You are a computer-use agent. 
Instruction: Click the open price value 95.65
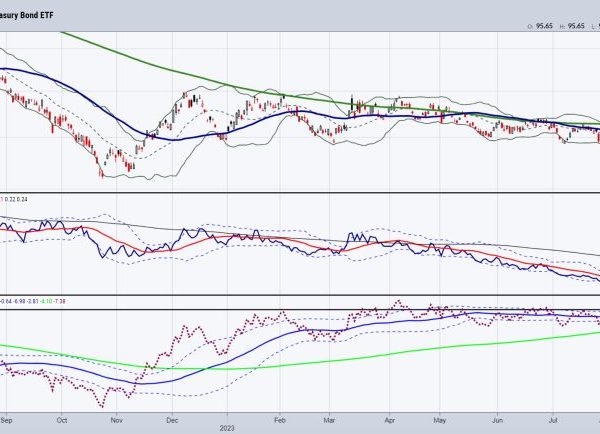click(x=544, y=26)
